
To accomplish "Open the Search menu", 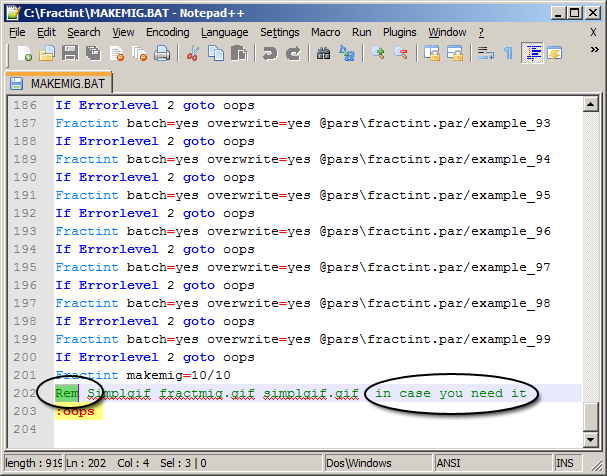I will [84, 33].
